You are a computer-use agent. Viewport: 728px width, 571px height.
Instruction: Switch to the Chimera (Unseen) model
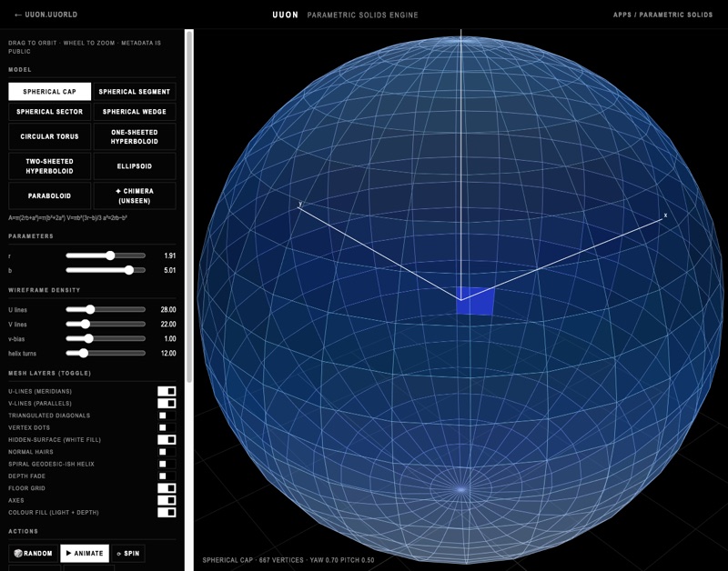[x=135, y=195]
